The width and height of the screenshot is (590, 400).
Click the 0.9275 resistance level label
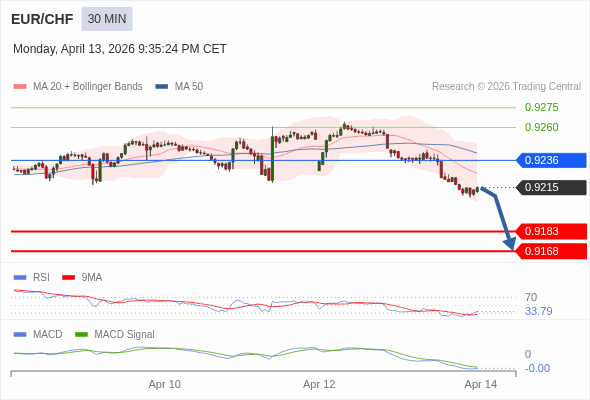(541, 107)
